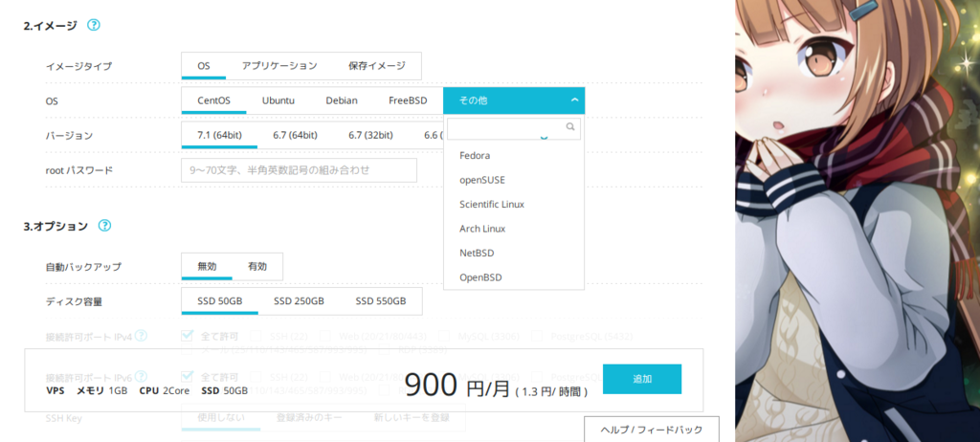Screen dimensions: 980x442
Task: Click help icon next to 接続許可ポート IPv6
Action: 141,376
